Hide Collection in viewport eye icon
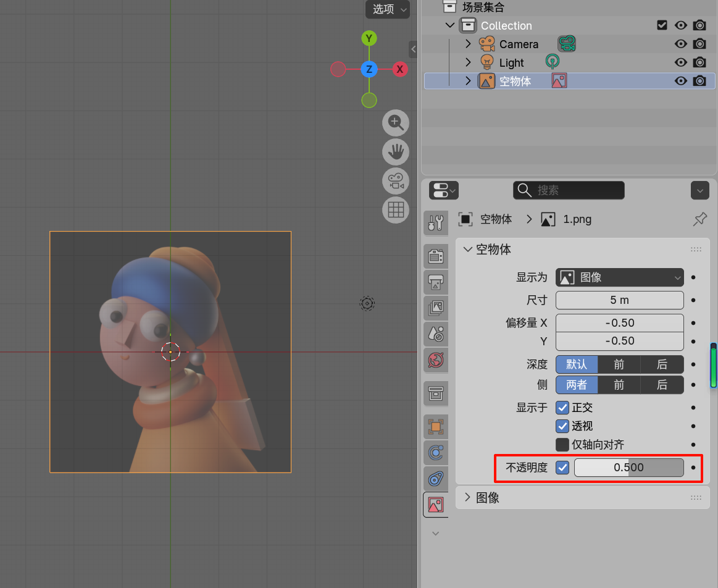Image resolution: width=718 pixels, height=588 pixels. 681,25
